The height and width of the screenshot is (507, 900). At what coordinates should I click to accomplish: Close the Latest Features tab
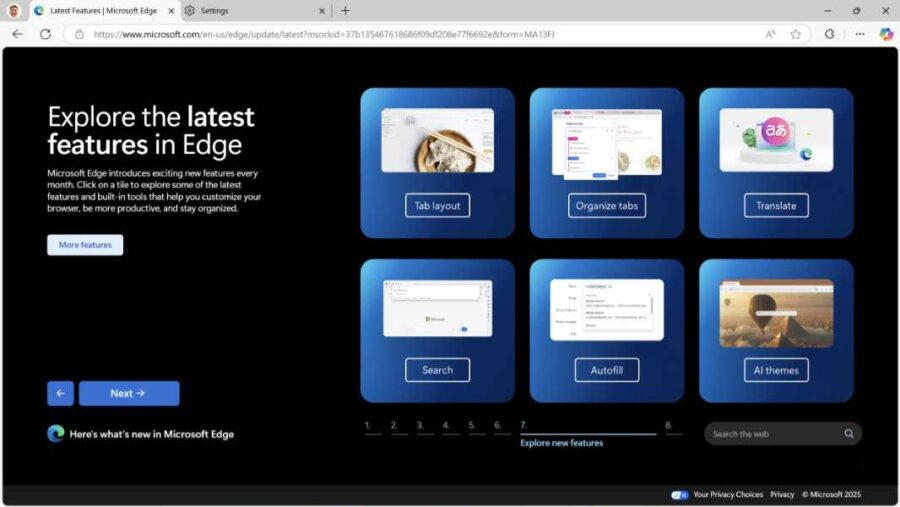(170, 11)
